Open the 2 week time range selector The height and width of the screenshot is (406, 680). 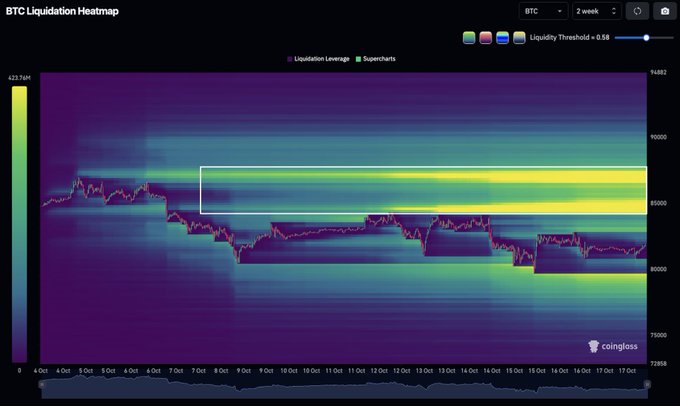click(596, 11)
